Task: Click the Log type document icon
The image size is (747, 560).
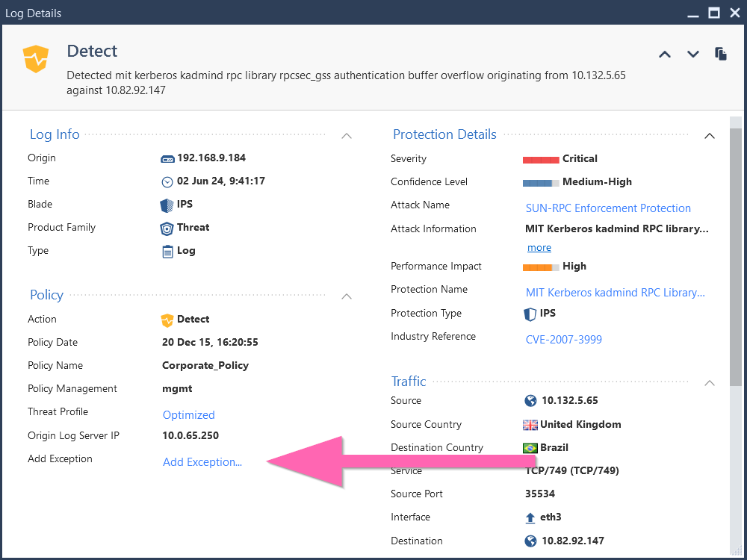Action: [x=166, y=250]
